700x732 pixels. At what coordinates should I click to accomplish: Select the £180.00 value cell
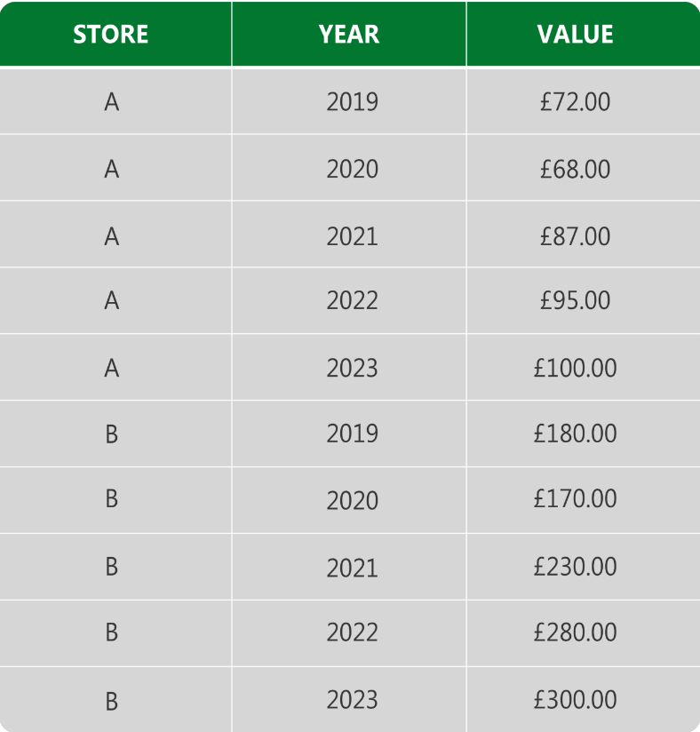[x=575, y=434]
